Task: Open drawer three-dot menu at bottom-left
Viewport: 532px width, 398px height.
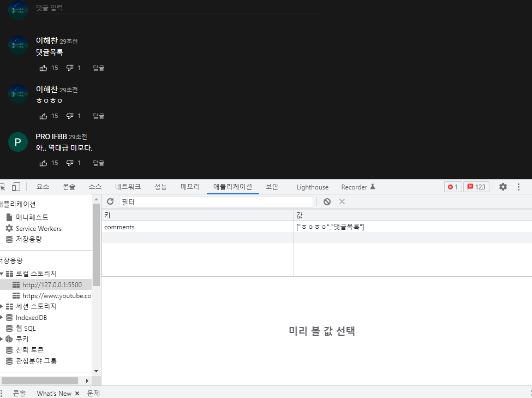Action: [x=2, y=393]
